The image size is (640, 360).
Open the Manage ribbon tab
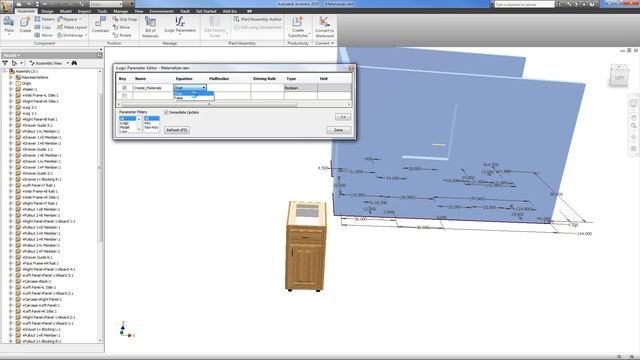121,11
